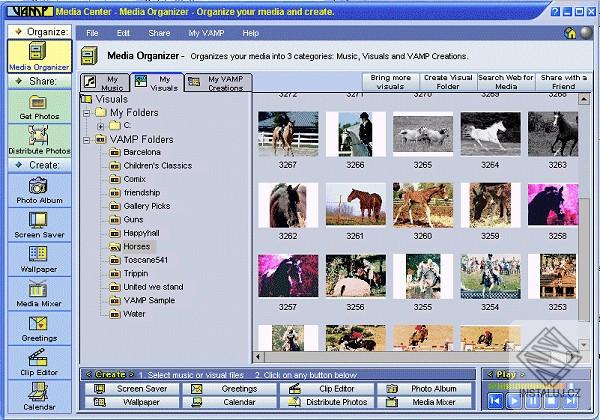Select pink background horse thumbnail 3258

[553, 205]
